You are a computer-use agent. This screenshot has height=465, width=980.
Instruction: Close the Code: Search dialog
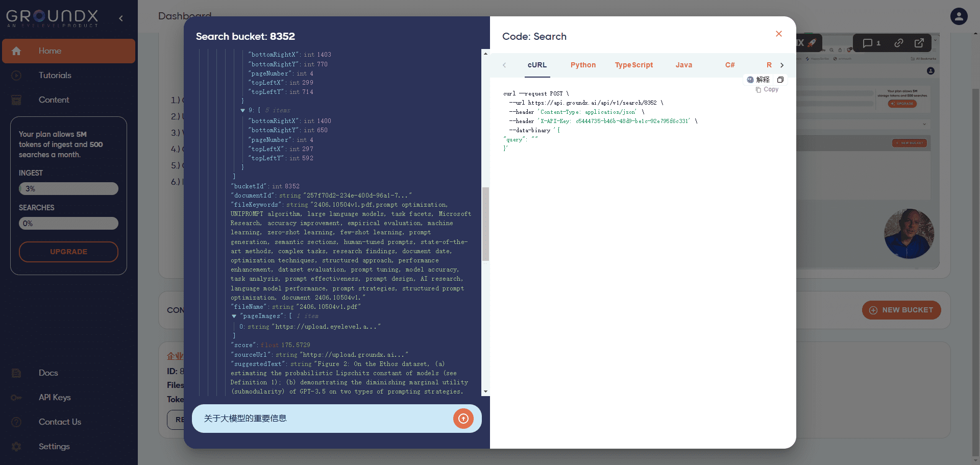[x=779, y=34]
